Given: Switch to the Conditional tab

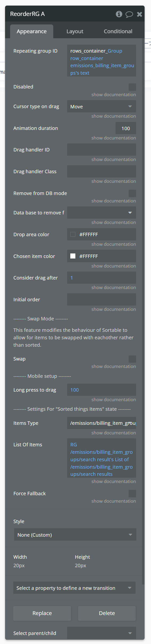Looking at the screenshot, I should tap(118, 31).
